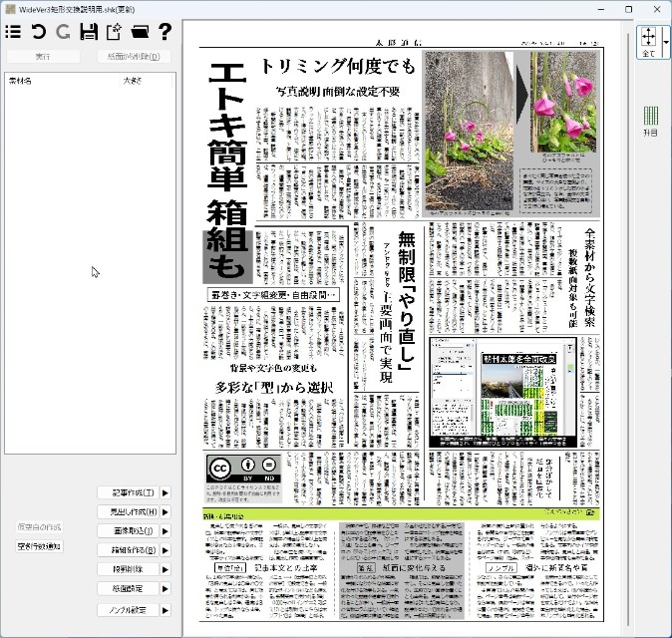Open the list menu icon in toolbar
Screen dimensions: 672x638
pos(14,32)
